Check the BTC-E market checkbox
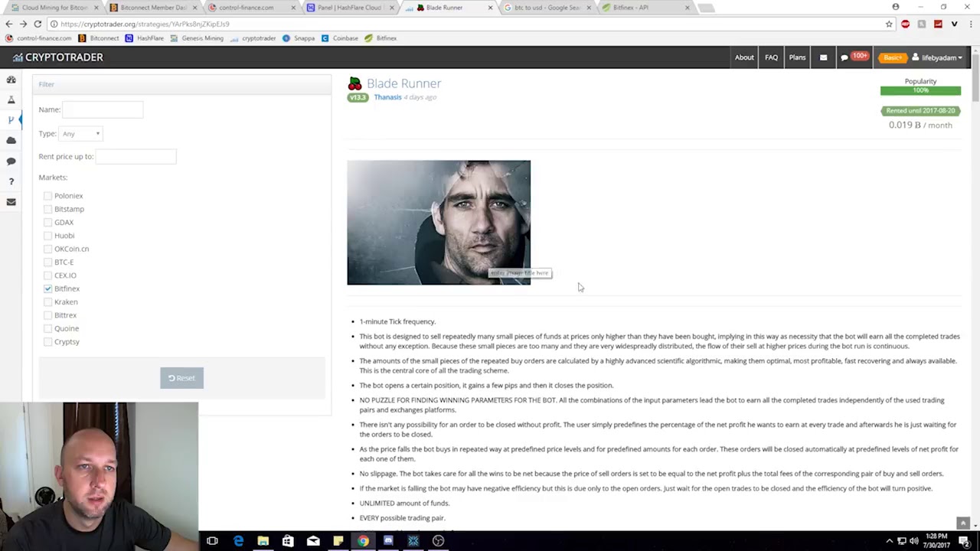Image resolution: width=980 pixels, height=551 pixels. (47, 262)
